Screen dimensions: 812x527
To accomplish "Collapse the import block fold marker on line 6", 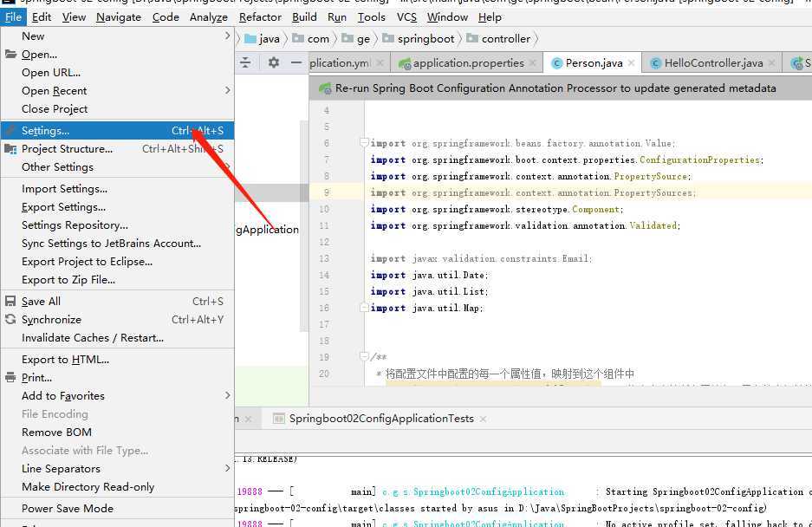I will click(364, 142).
